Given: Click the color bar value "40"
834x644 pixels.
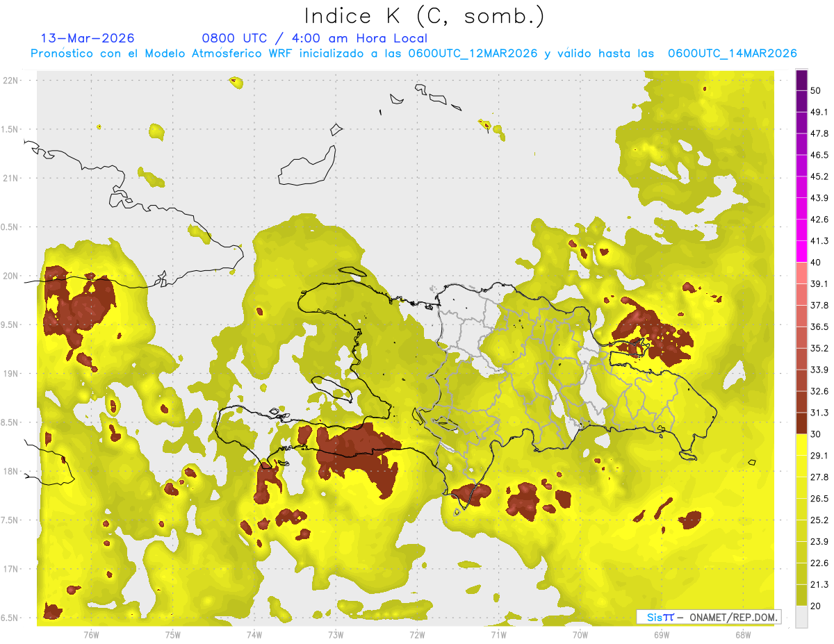Looking at the screenshot, I should pos(817,263).
